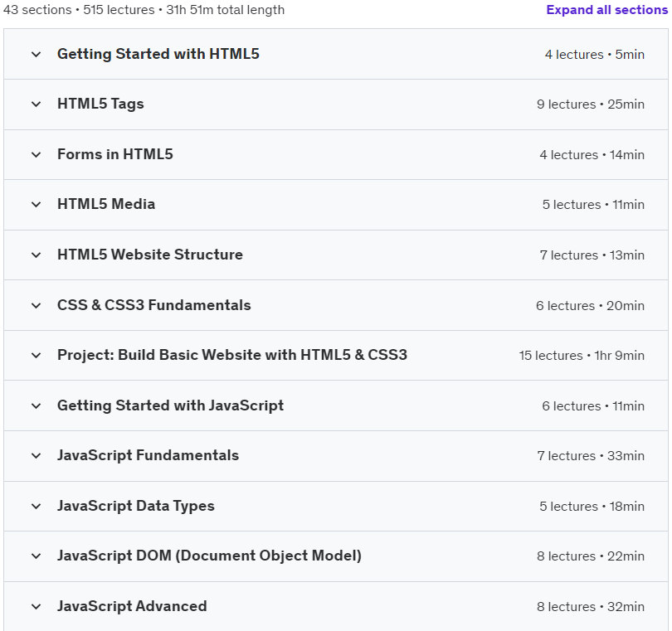Expand chevron for Getting Started with JavaScript

[x=36, y=405]
